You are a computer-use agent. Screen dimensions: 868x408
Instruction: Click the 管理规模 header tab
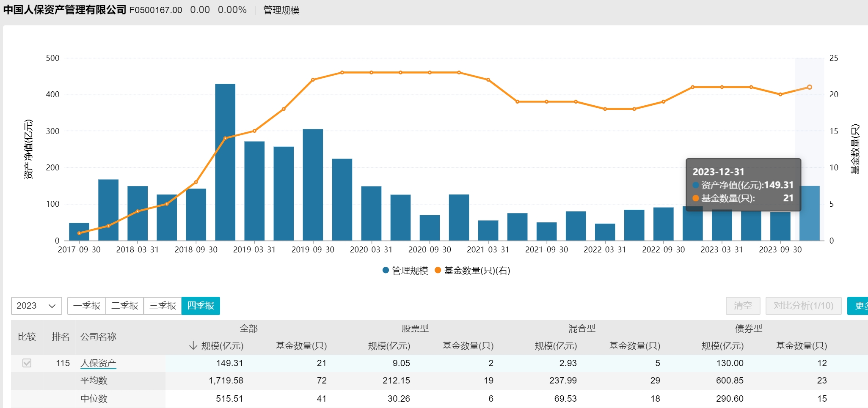click(281, 10)
